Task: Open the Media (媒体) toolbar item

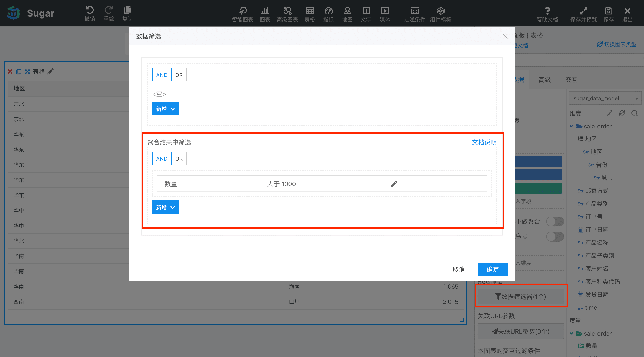Action: (x=385, y=14)
